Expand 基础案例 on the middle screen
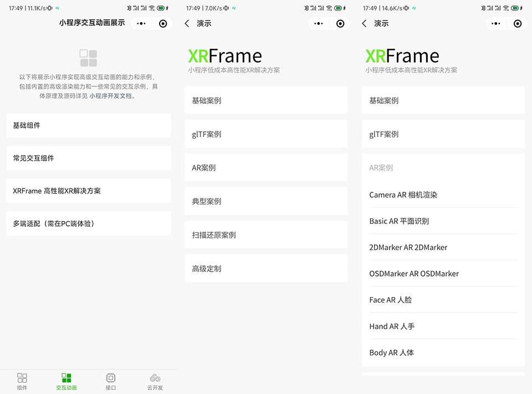 (266, 100)
